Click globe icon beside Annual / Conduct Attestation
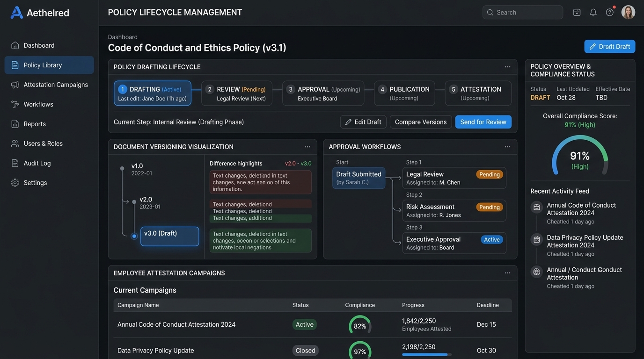This screenshot has width=644, height=359. (x=537, y=272)
